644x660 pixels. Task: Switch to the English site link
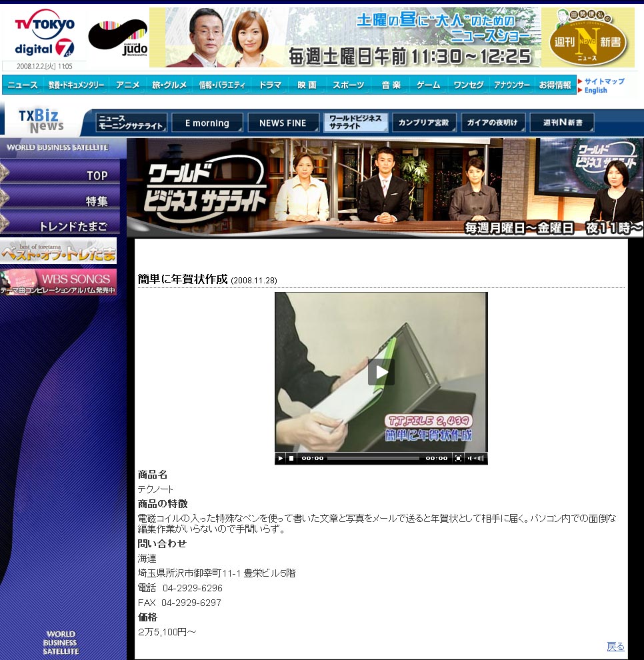(595, 90)
